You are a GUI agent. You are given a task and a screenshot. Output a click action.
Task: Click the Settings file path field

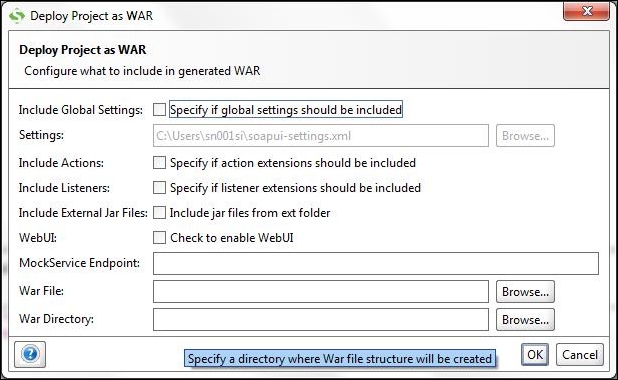point(321,136)
